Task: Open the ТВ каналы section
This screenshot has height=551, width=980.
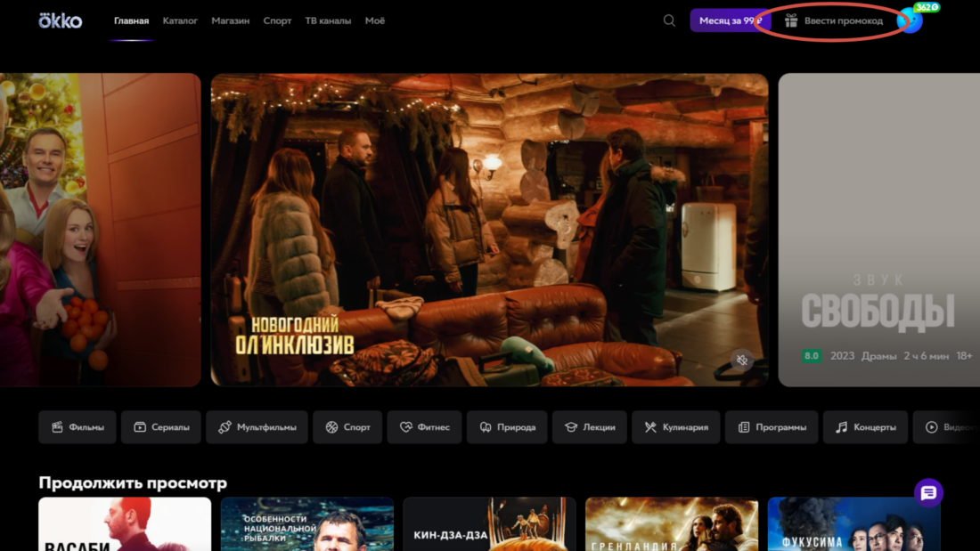Action: click(x=328, y=20)
